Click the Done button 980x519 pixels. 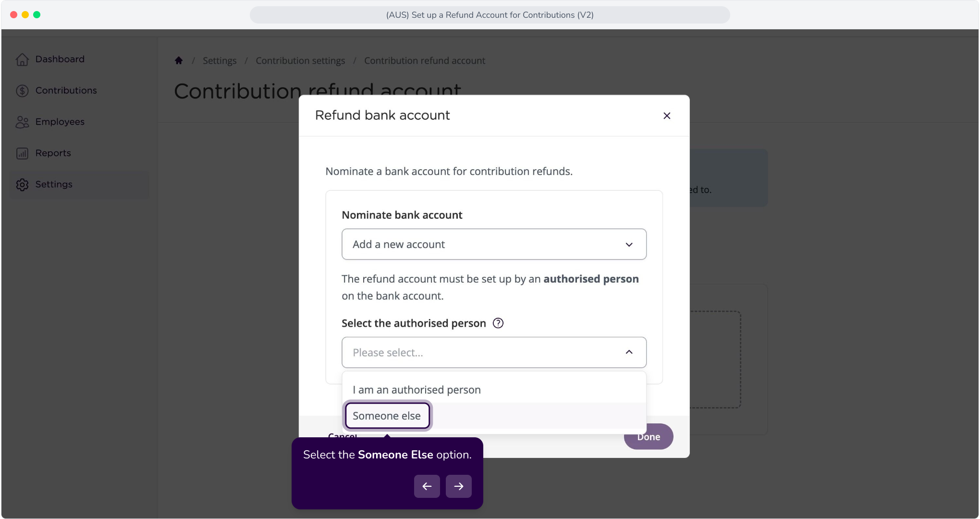pyautogui.click(x=649, y=436)
